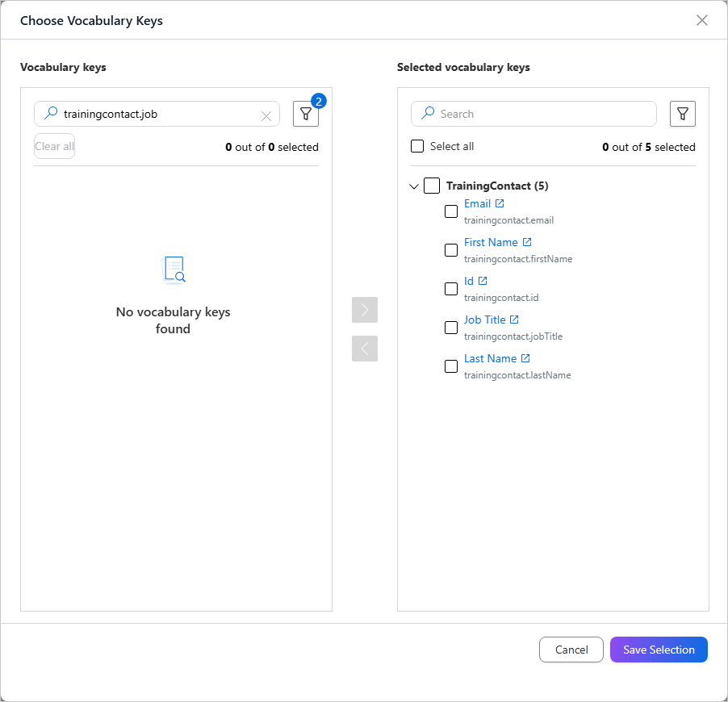Focus the trainingcontact.job search field
The height and width of the screenshot is (702, 728).
(x=157, y=114)
